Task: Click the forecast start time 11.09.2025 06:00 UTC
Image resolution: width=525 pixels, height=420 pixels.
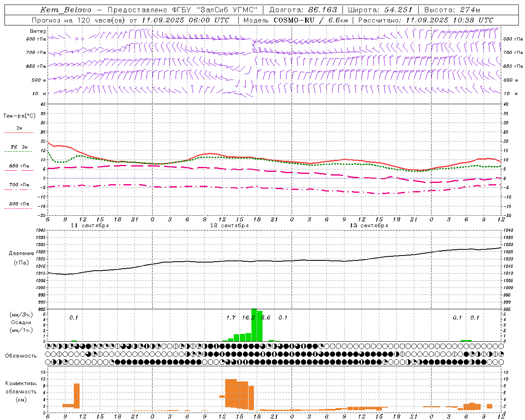Action: (x=186, y=20)
